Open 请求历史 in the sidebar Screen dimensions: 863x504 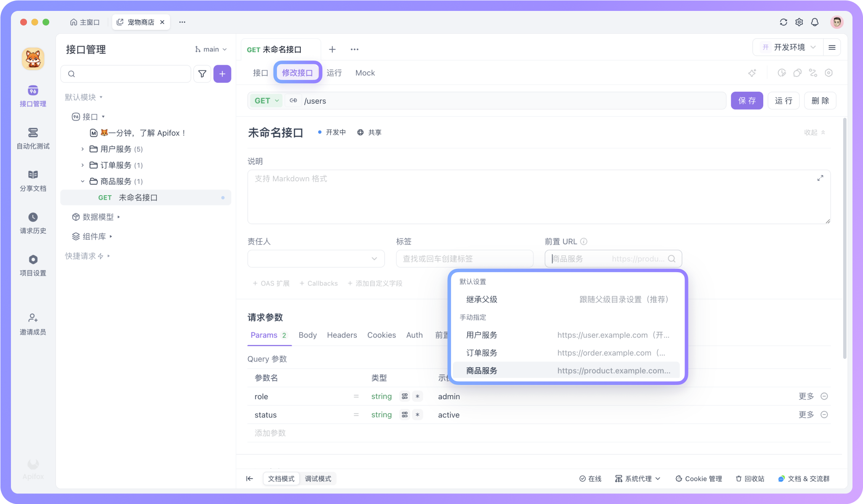click(33, 223)
